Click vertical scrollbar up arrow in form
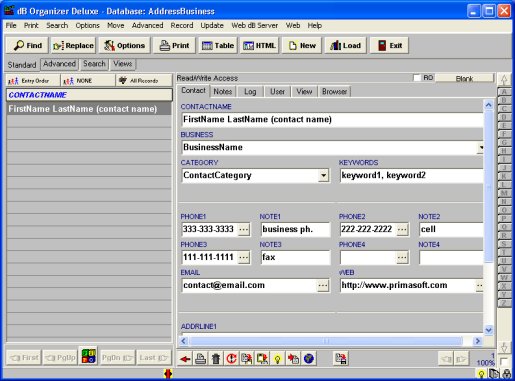The width and height of the screenshot is (515, 381). coord(488,105)
